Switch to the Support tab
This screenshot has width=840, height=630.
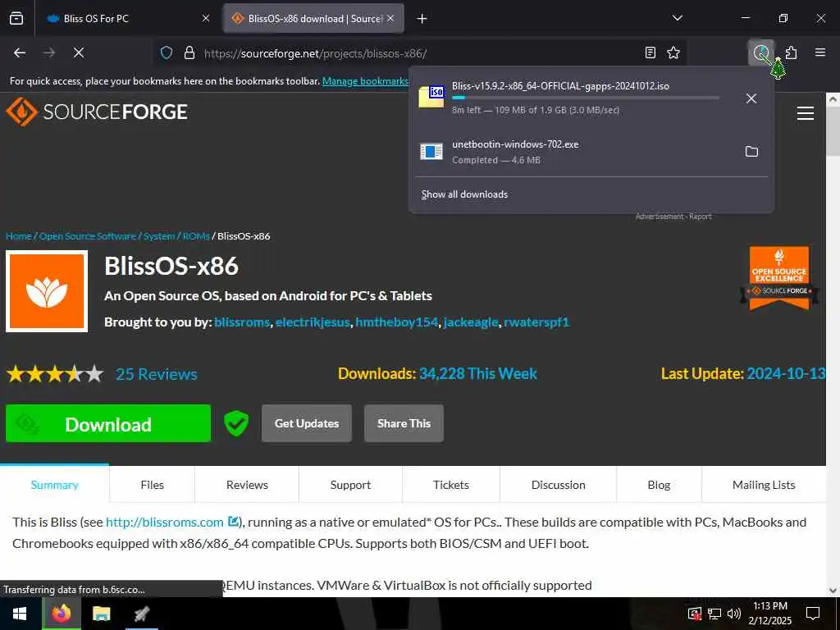click(350, 484)
